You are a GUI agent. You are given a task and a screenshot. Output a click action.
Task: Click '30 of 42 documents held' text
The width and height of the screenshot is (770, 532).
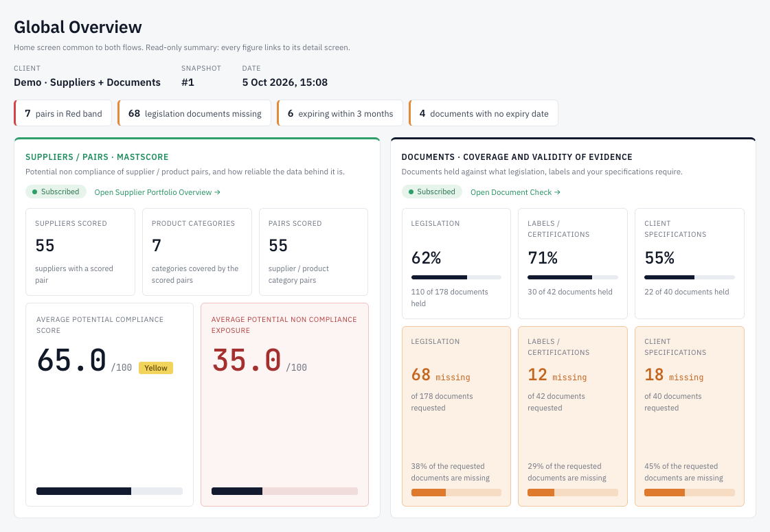(x=569, y=292)
